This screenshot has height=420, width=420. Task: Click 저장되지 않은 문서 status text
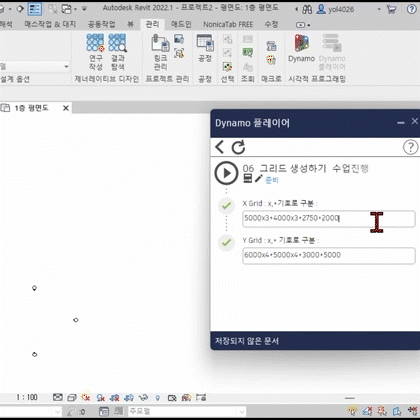[247, 341]
